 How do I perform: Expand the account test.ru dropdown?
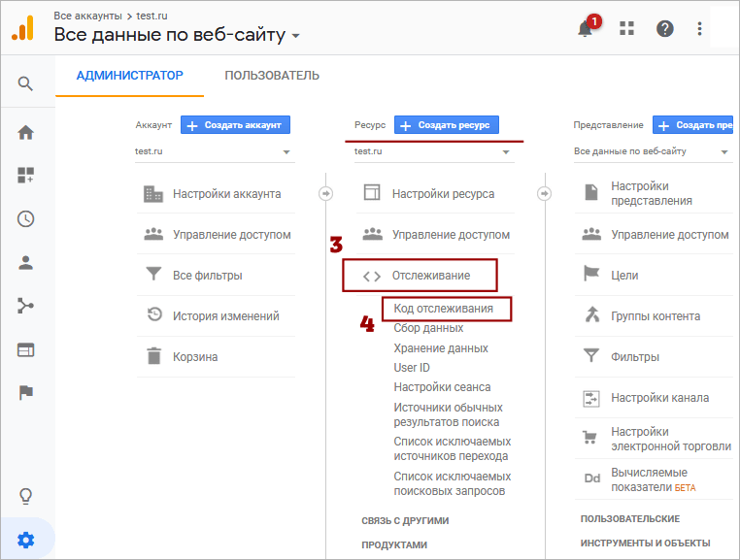[214, 152]
